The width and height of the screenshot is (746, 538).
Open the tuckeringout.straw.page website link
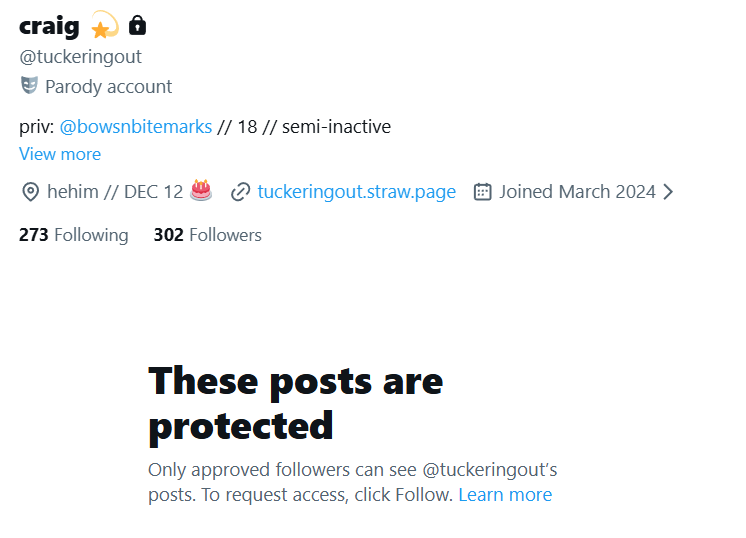[x=356, y=191]
